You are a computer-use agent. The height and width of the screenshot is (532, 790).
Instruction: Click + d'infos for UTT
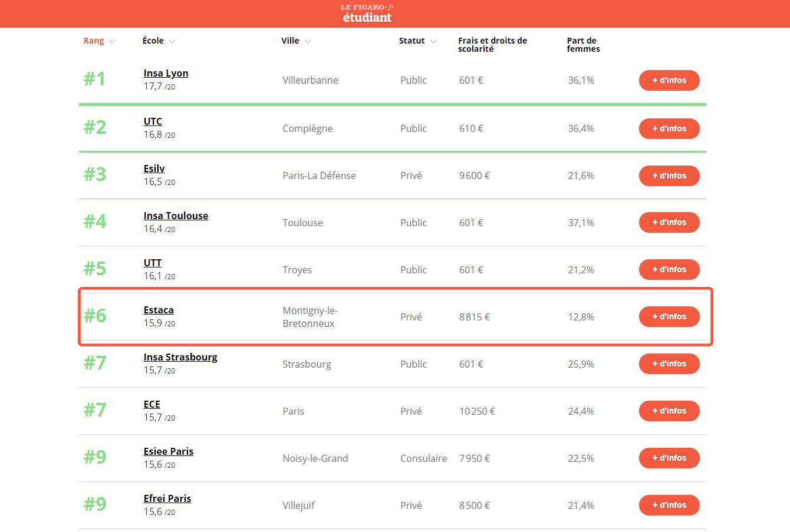tap(669, 269)
